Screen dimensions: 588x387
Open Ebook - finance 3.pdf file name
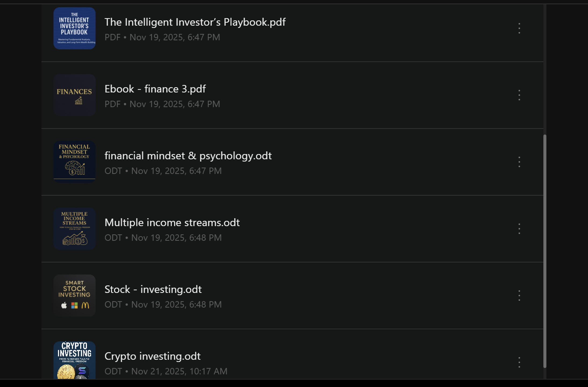[x=155, y=89]
